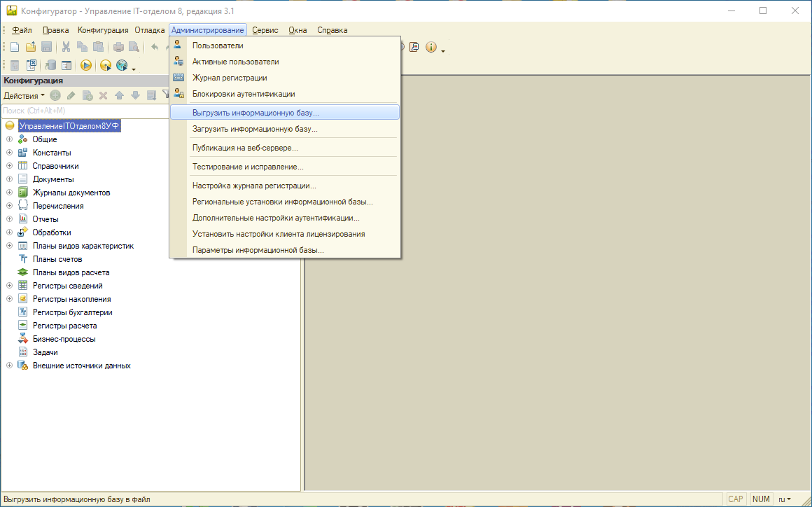This screenshot has width=812, height=507.
Task: Click the Open file folder icon
Action: point(30,47)
